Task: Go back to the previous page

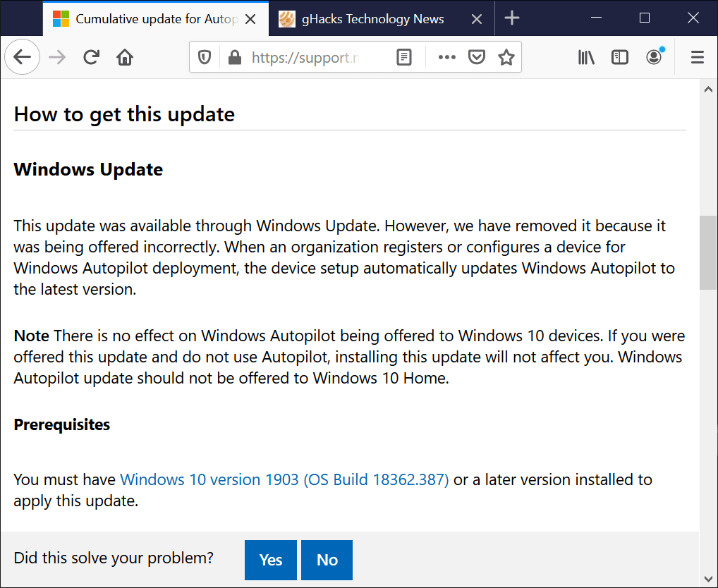Action: (x=22, y=57)
